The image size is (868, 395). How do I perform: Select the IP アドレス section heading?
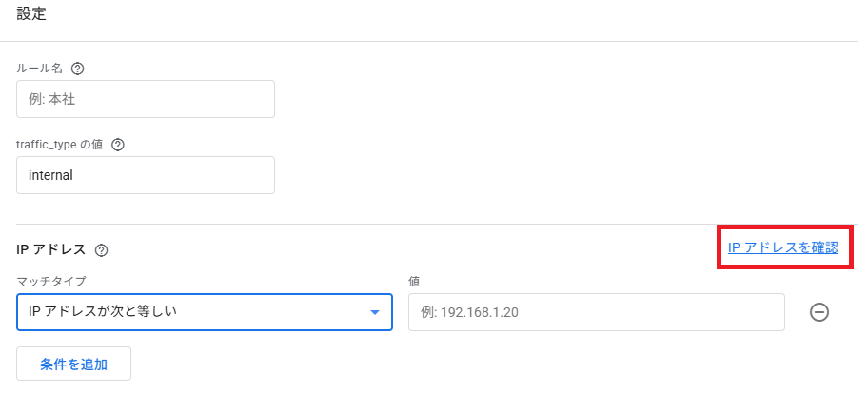(x=51, y=249)
